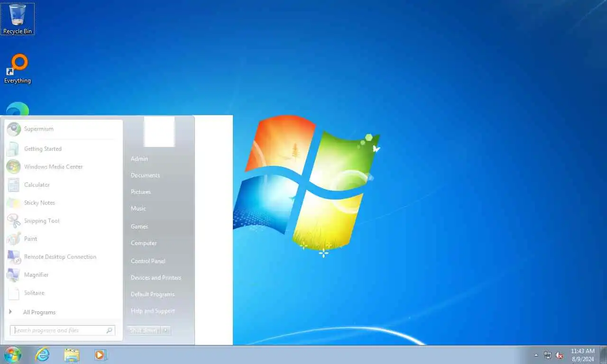This screenshot has height=364, width=607.
Task: Click the muted volume tray icon
Action: pyautogui.click(x=559, y=355)
